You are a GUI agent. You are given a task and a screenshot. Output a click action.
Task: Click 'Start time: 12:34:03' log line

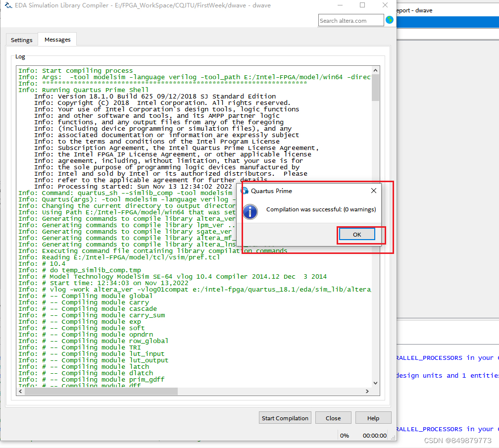coord(103,283)
